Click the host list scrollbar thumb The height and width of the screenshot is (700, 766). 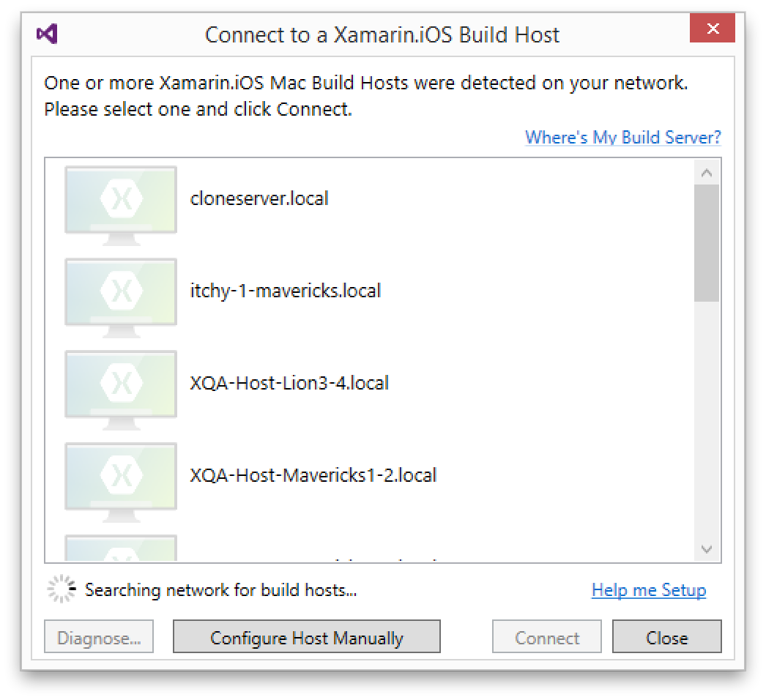tap(707, 243)
